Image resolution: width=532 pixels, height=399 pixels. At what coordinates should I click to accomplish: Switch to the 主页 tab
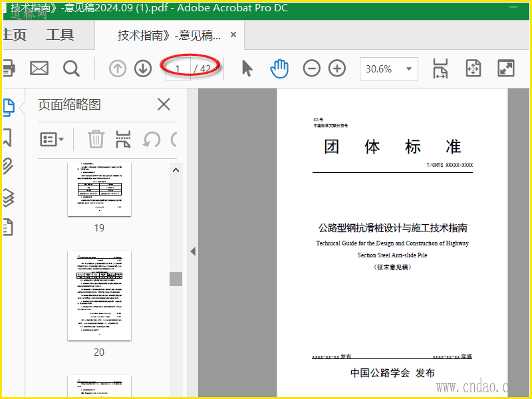15,35
